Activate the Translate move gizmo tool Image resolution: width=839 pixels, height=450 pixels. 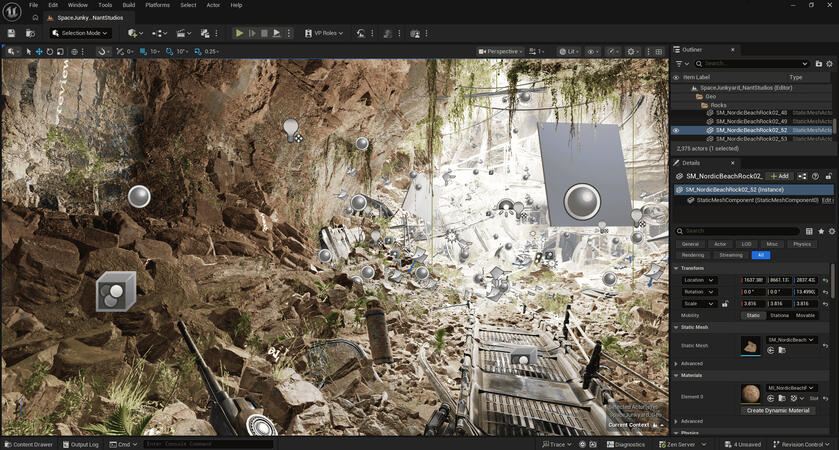tap(39, 52)
